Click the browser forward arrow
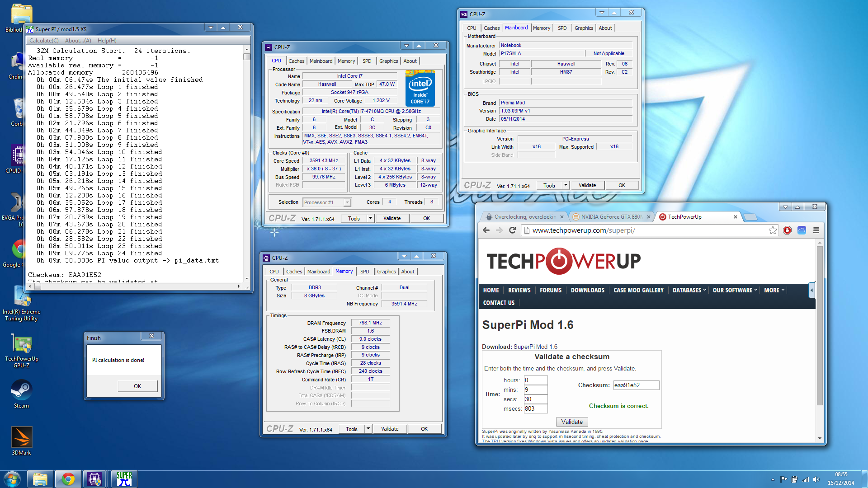 (x=499, y=230)
